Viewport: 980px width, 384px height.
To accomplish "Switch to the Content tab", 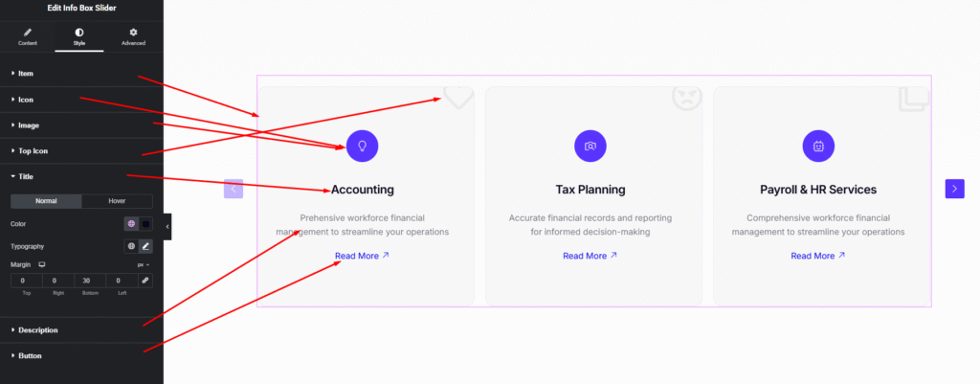I will (27, 36).
